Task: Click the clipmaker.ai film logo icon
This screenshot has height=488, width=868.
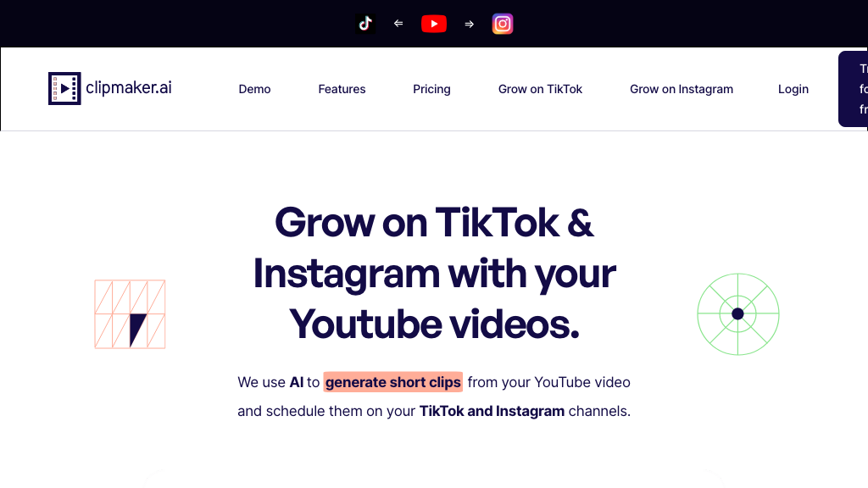Action: (x=64, y=88)
